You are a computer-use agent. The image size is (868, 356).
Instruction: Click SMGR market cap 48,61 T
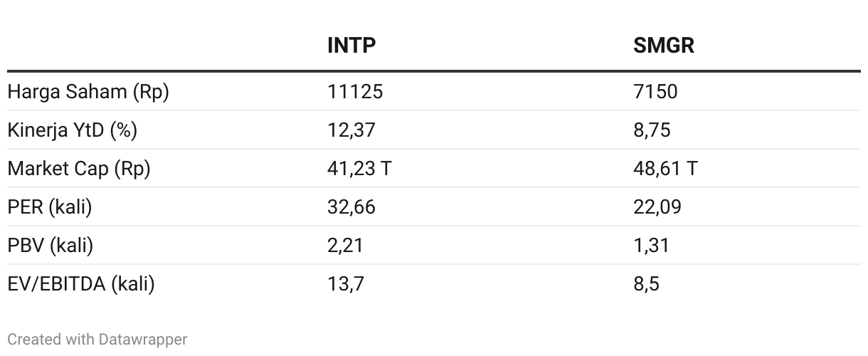665,169
